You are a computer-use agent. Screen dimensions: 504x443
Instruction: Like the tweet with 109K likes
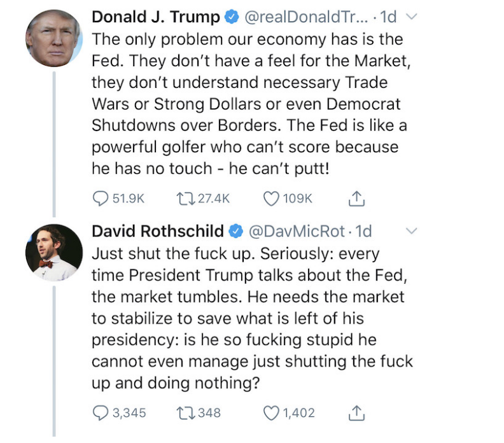click(271, 199)
